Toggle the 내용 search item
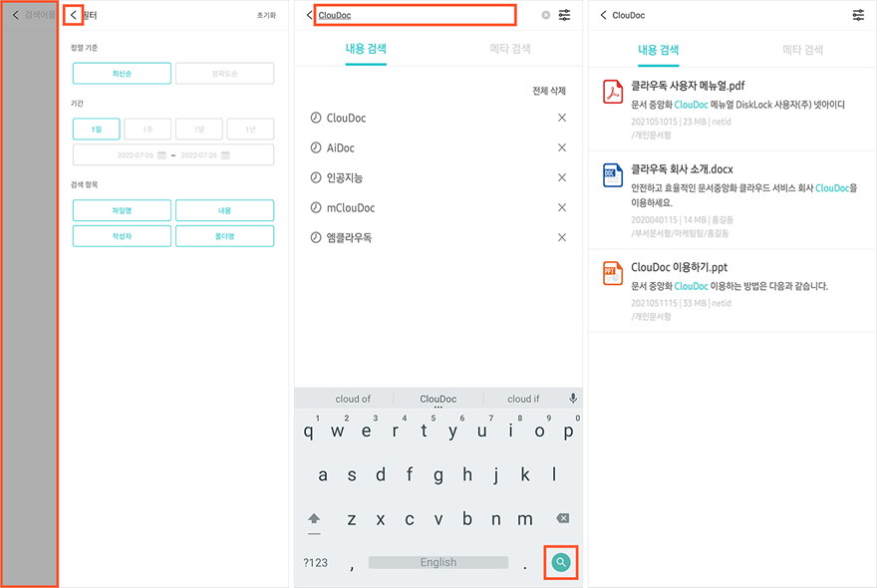 pos(225,210)
